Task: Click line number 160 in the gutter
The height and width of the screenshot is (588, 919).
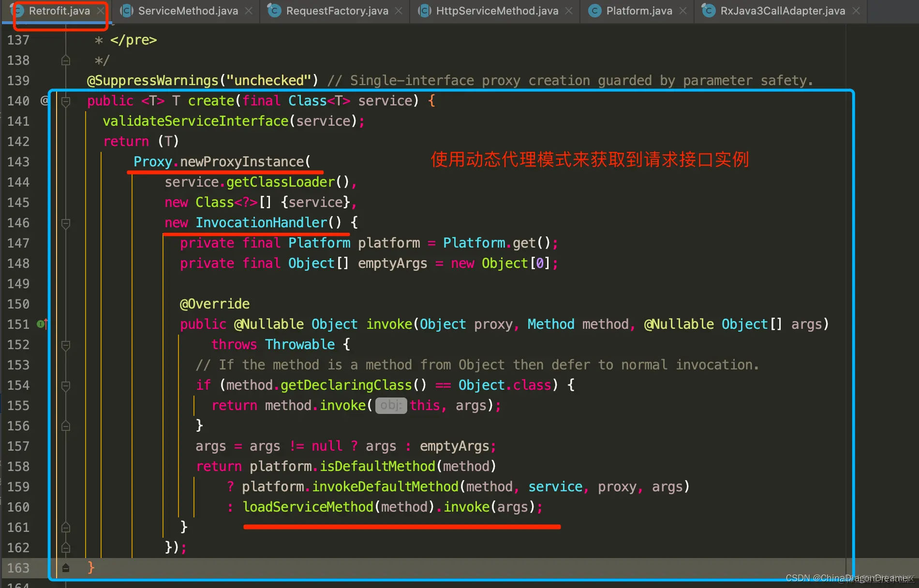Action: (18, 507)
